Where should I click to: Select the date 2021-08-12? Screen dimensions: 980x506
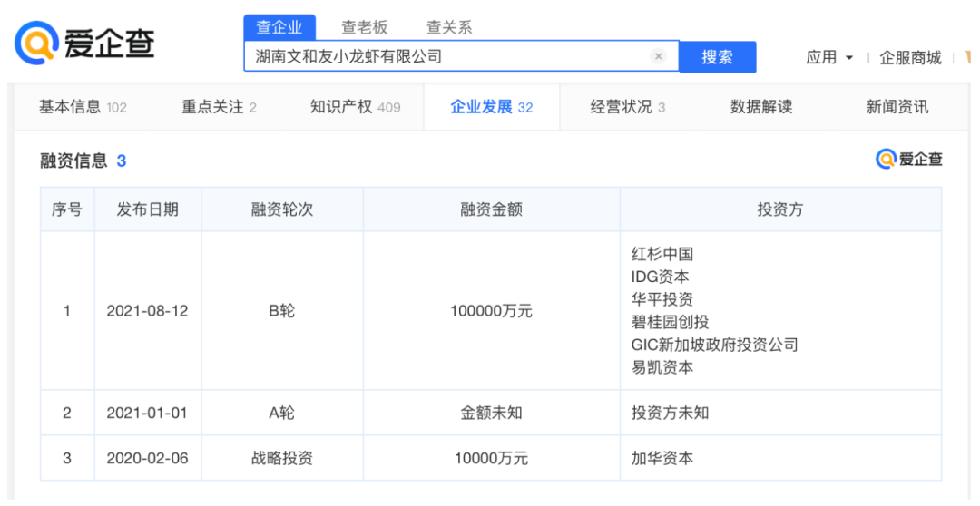pyautogui.click(x=148, y=310)
